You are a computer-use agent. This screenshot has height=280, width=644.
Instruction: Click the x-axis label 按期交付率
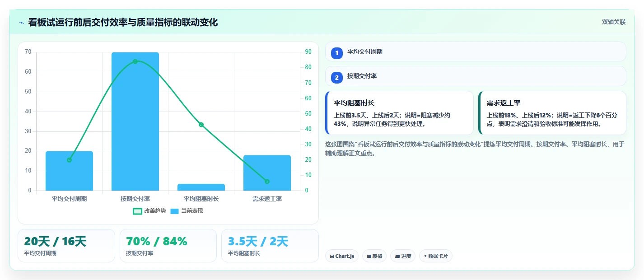(x=135, y=199)
